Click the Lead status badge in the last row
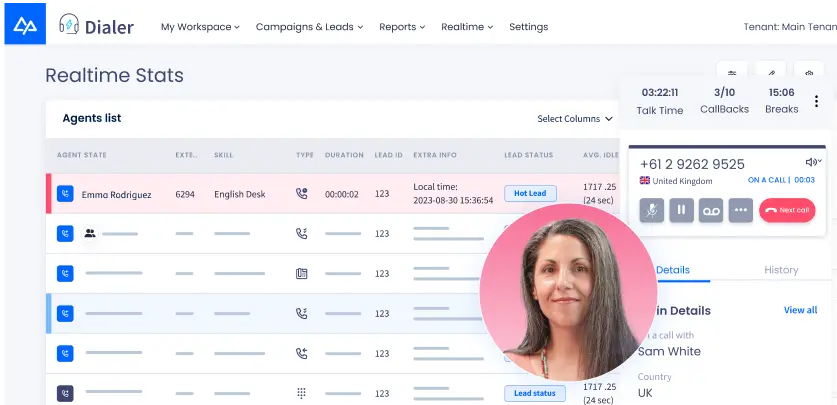This screenshot has height=405, width=837. (x=535, y=393)
